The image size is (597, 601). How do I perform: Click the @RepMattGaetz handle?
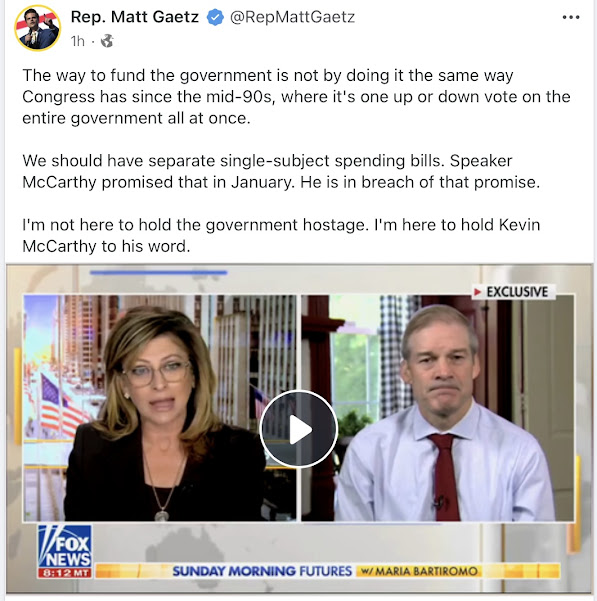pyautogui.click(x=292, y=17)
